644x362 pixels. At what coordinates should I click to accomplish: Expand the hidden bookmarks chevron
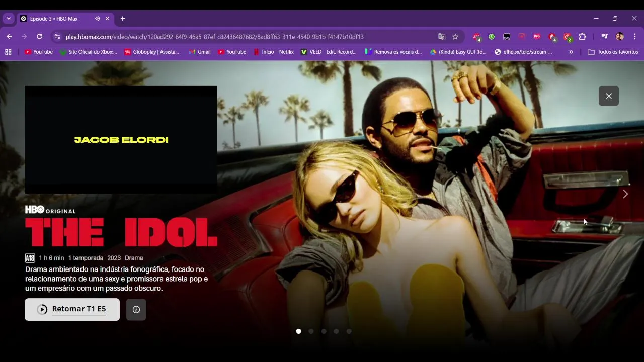pos(571,52)
